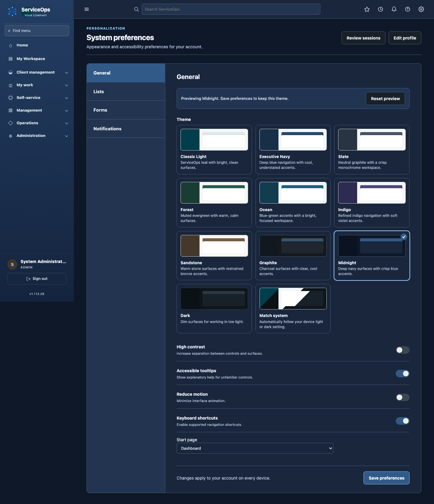This screenshot has width=434, height=504.
Task: Click the Reset preview button
Action: coord(385,99)
